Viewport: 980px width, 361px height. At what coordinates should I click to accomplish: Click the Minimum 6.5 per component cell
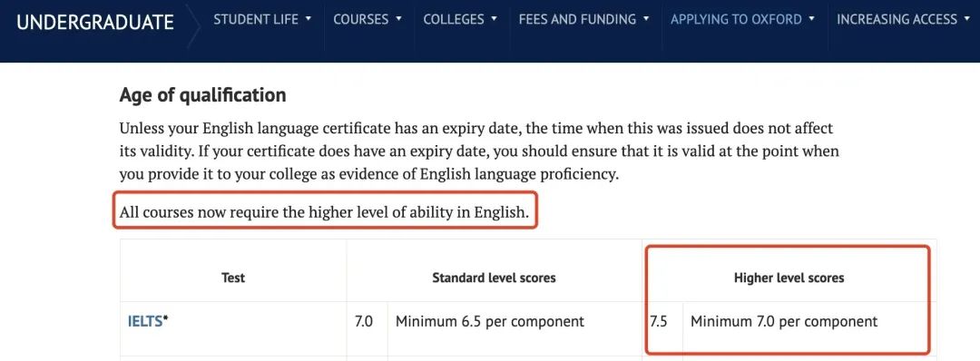(490, 322)
